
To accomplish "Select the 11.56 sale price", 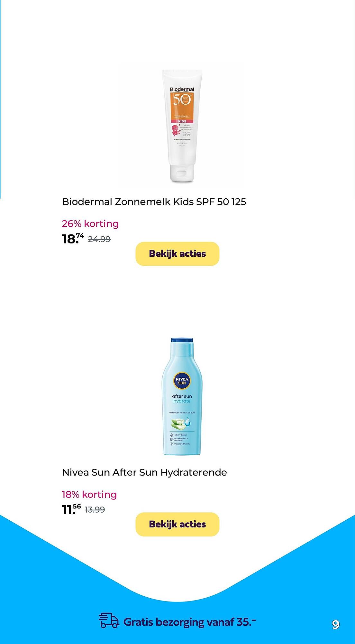I will pos(71,509).
